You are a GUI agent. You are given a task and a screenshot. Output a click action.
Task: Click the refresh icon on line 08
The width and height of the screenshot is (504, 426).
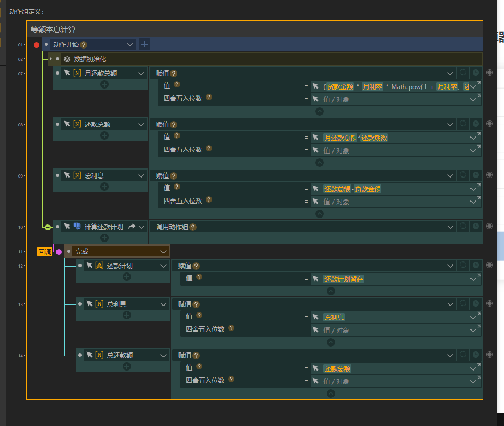pyautogui.click(x=463, y=124)
